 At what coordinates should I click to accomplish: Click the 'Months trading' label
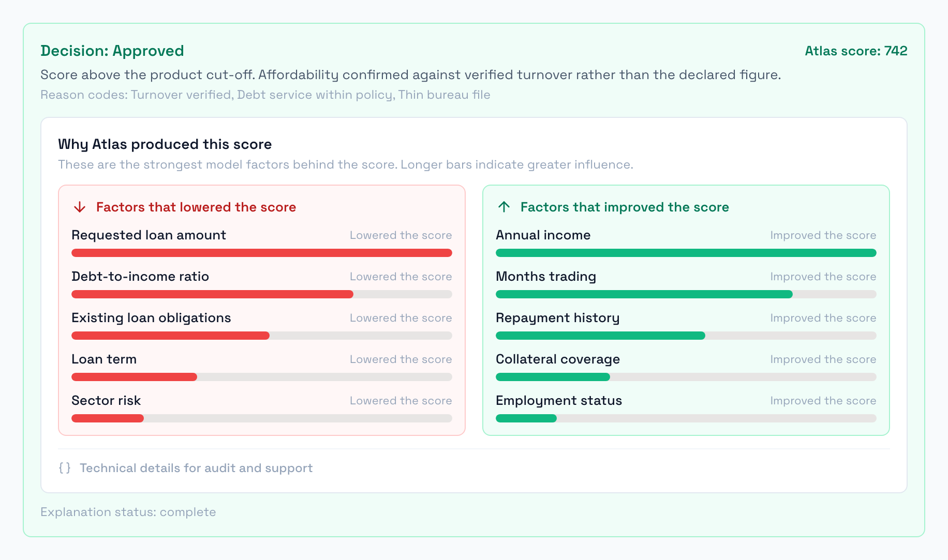pyautogui.click(x=546, y=277)
